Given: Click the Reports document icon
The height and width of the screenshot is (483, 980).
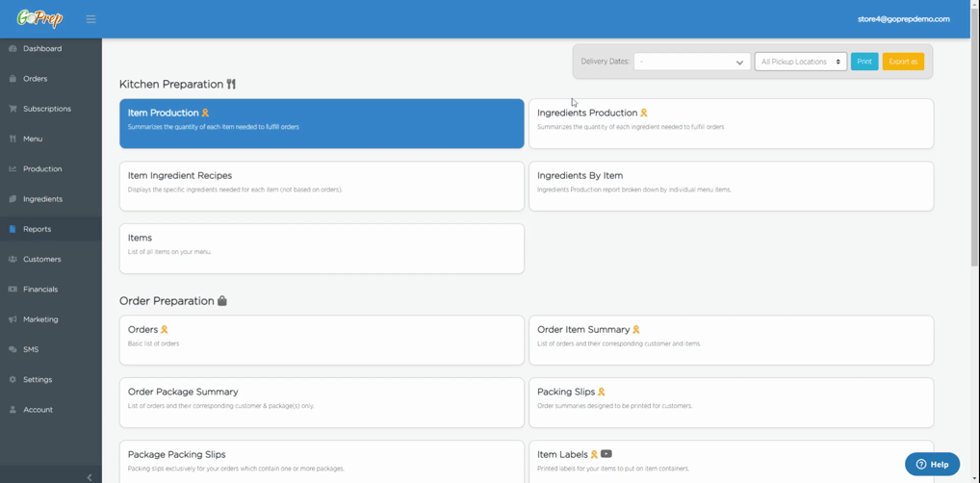Looking at the screenshot, I should click(x=13, y=229).
